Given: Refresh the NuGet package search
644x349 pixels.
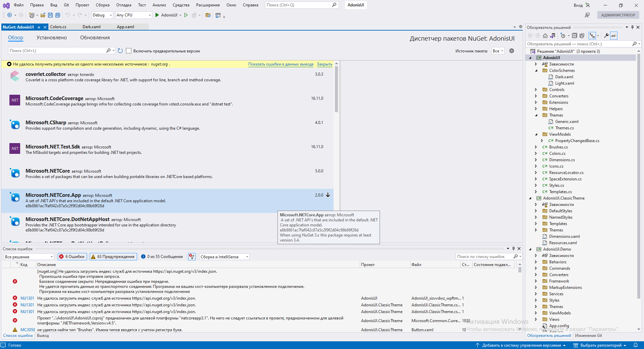Looking at the screenshot, I should (x=120, y=51).
